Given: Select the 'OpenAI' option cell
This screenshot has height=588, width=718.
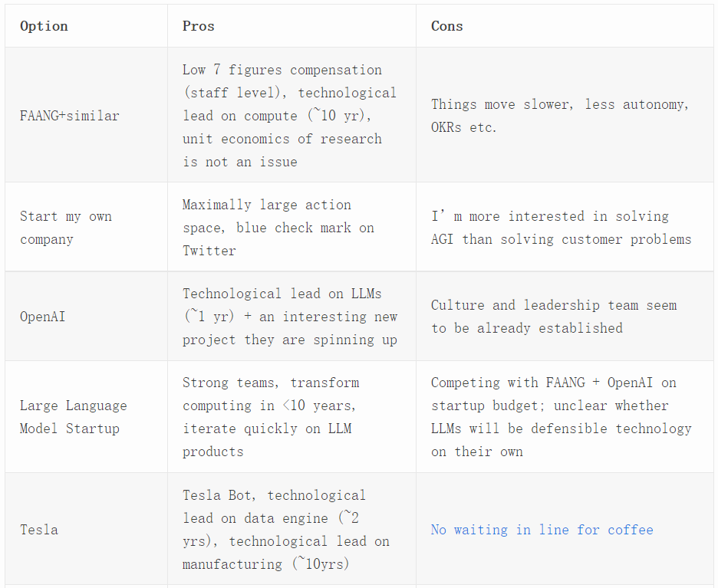Looking at the screenshot, I should tap(42, 317).
